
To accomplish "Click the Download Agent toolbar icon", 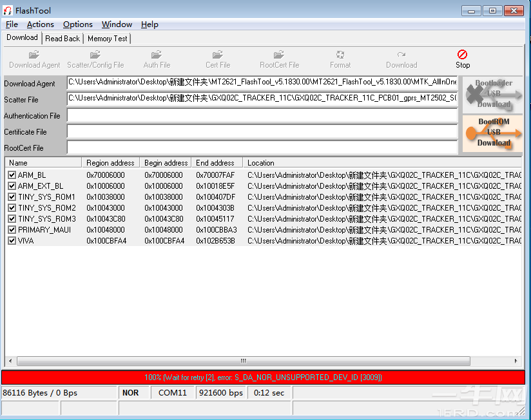I will (34, 55).
